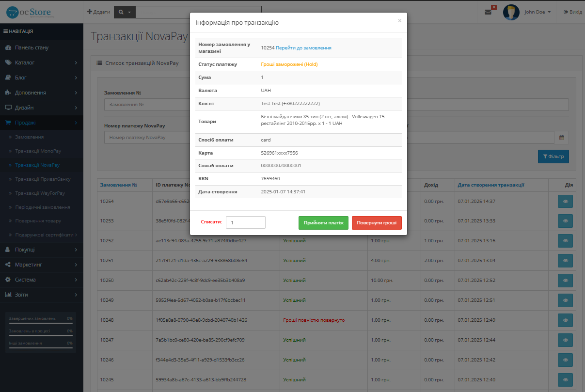View transaction for order 10254
This screenshot has height=392, width=585.
pos(565,201)
